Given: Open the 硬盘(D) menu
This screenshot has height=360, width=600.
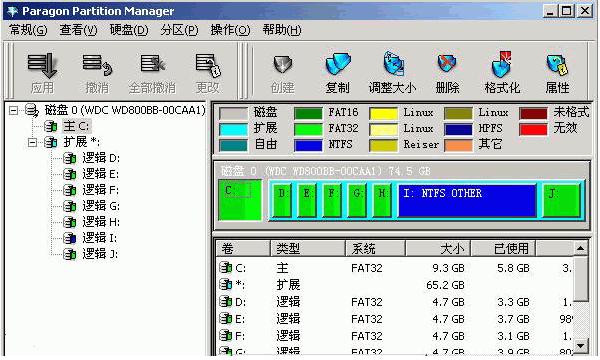Looking at the screenshot, I should [x=129, y=30].
